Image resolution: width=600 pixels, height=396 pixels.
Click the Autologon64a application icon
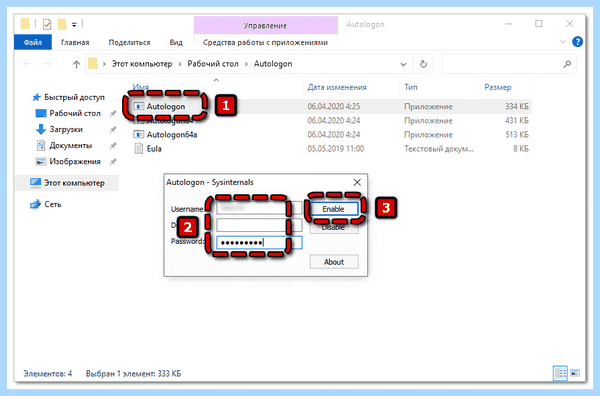click(x=139, y=135)
